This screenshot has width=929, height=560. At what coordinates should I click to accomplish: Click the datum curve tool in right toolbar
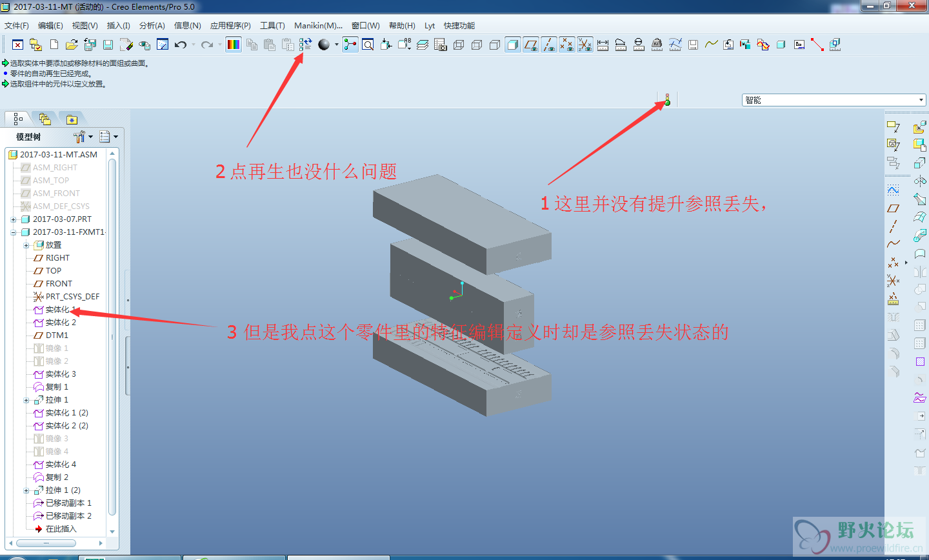[894, 244]
